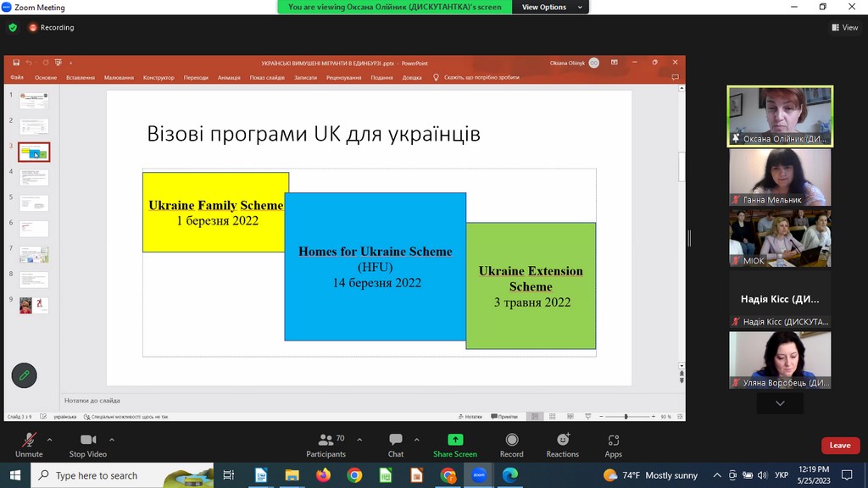Show more participant videos with down chevron

point(780,404)
